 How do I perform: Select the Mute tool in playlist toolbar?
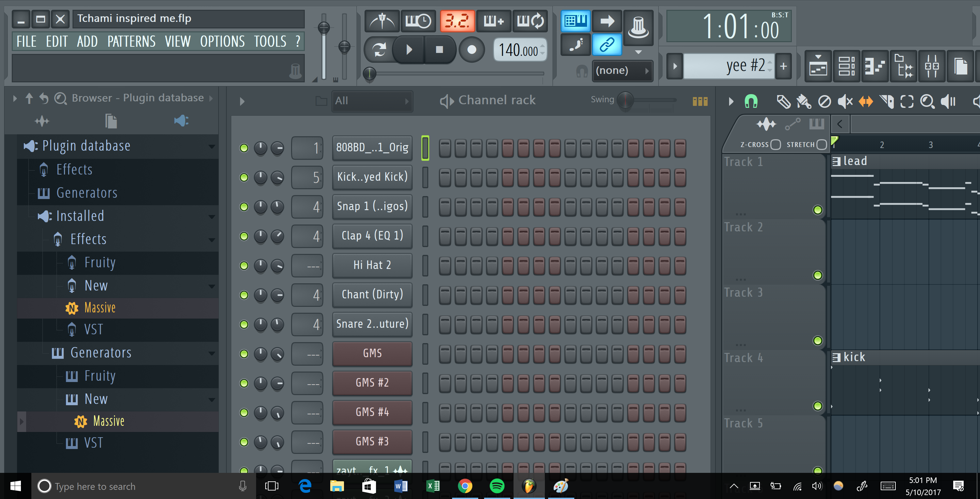point(845,101)
